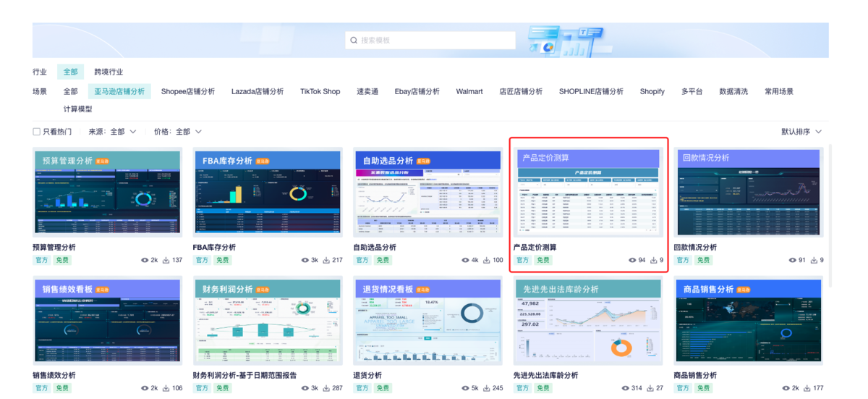Enable the 只看热门 checkbox
This screenshot has width=868, height=399.
pyautogui.click(x=36, y=132)
